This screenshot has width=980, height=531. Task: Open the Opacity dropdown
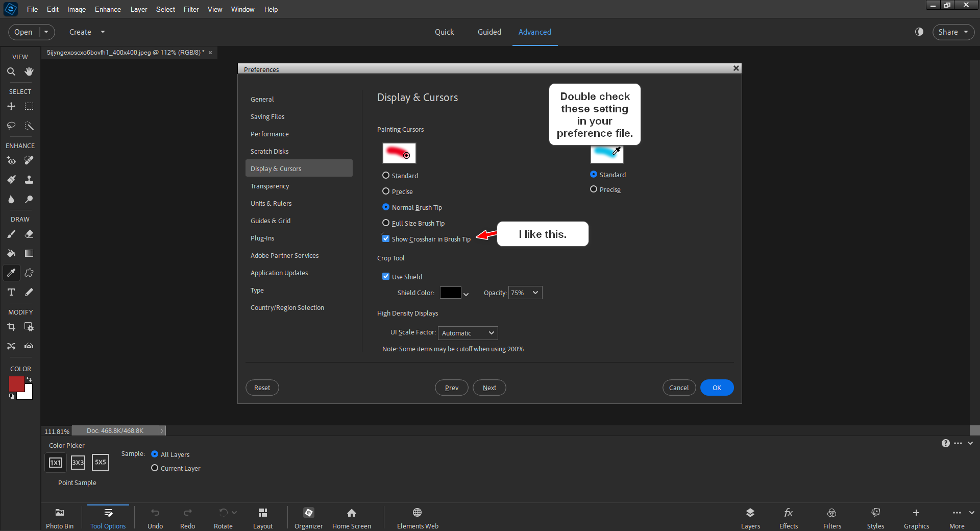click(x=525, y=293)
